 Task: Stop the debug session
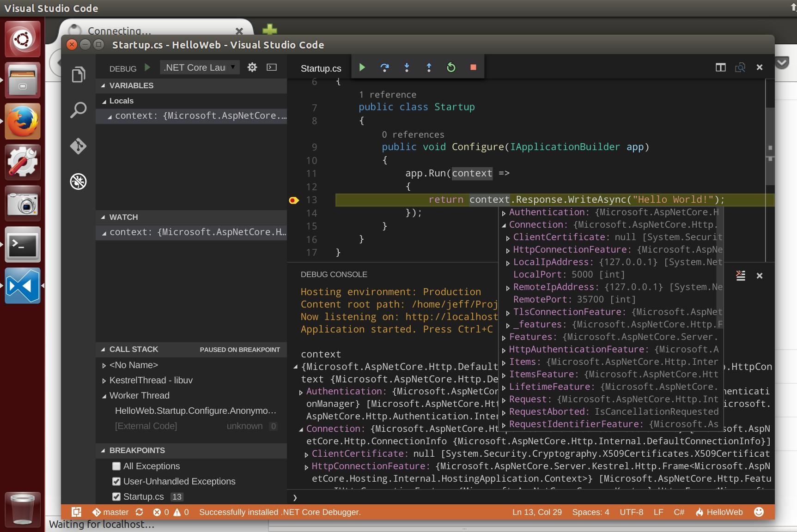click(x=473, y=67)
